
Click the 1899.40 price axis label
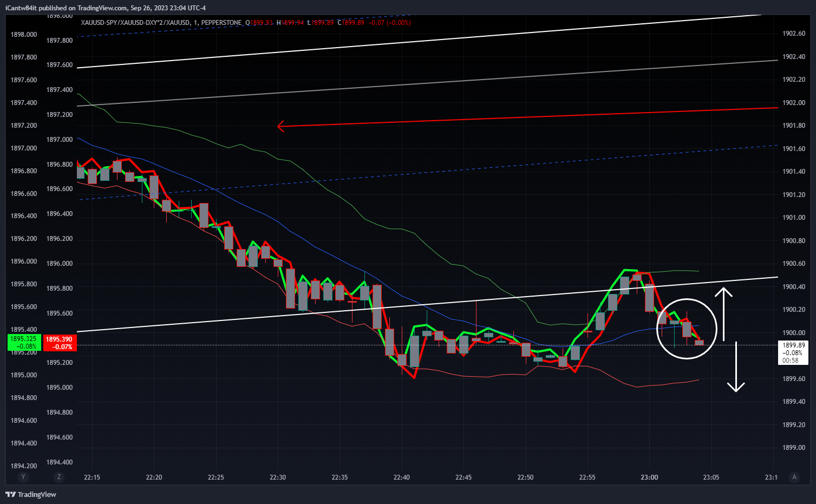794,402
